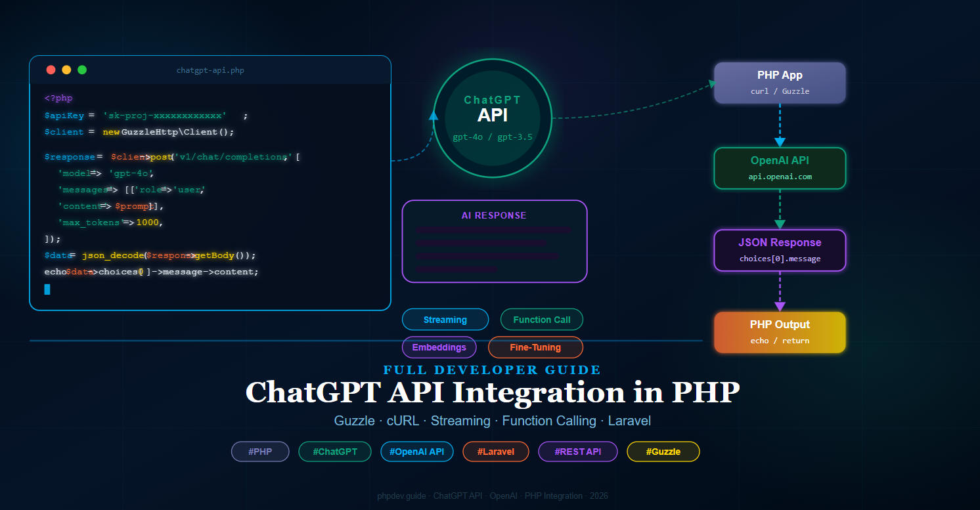The height and width of the screenshot is (510, 980).
Task: Click the yellow traffic light button
Action: [66, 70]
